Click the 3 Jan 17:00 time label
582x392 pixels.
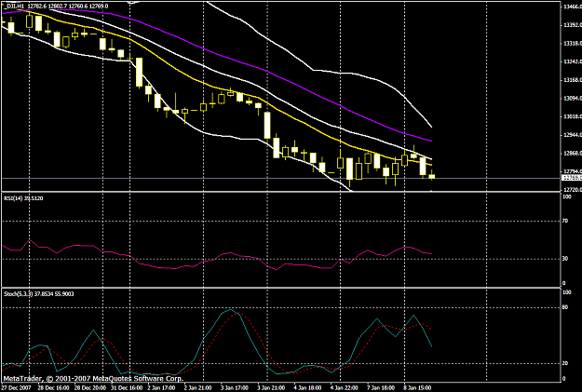235,388
